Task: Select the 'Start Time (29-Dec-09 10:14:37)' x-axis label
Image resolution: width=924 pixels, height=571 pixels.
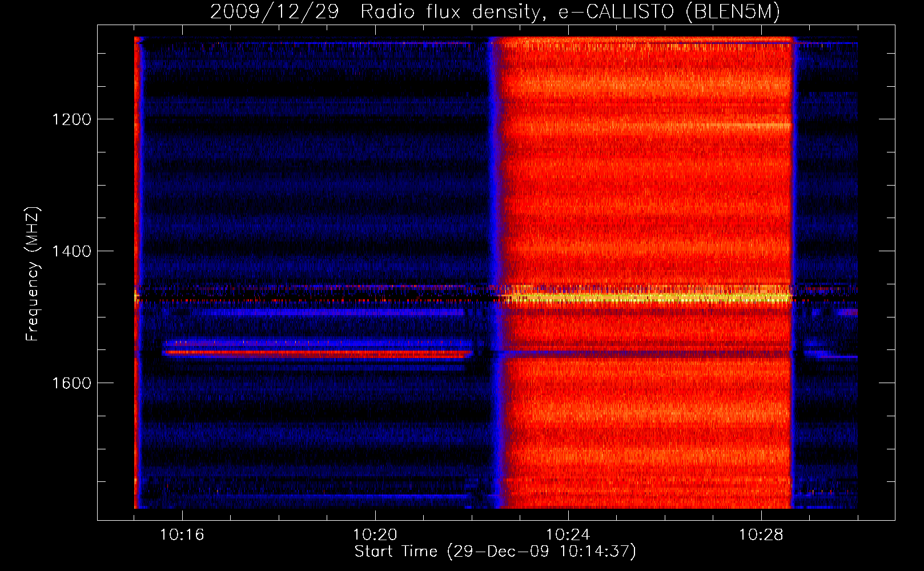Action: click(x=495, y=552)
